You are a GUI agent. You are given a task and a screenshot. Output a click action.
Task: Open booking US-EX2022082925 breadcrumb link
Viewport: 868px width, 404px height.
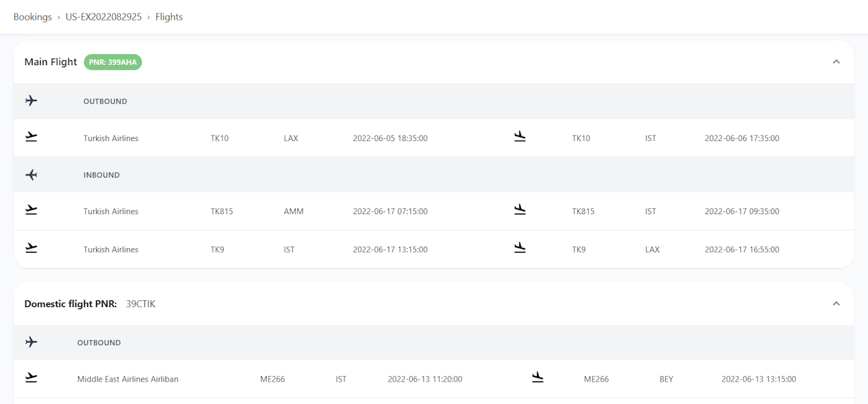pyautogui.click(x=104, y=17)
